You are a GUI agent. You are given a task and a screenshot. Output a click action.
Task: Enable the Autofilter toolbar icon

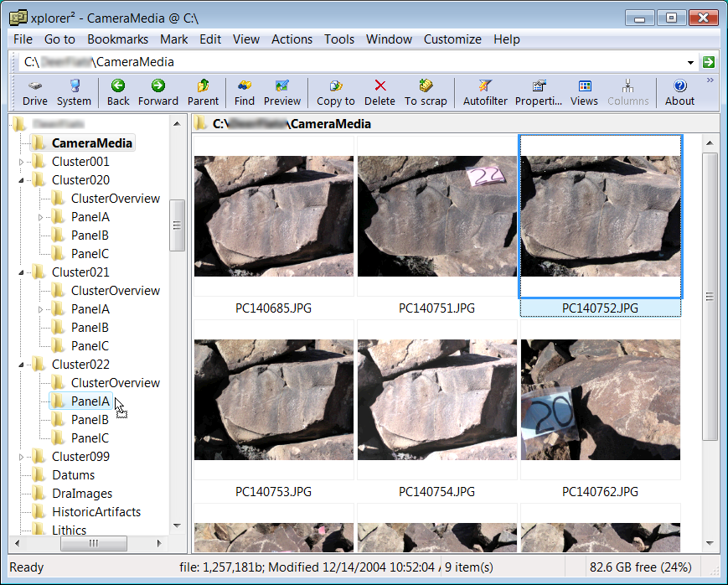coord(485,92)
